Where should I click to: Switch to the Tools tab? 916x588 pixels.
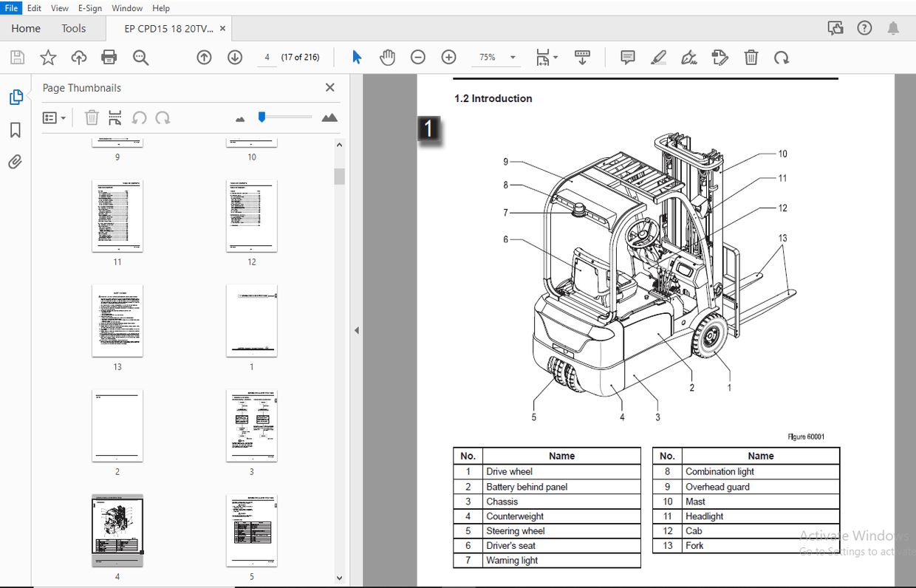(x=73, y=28)
